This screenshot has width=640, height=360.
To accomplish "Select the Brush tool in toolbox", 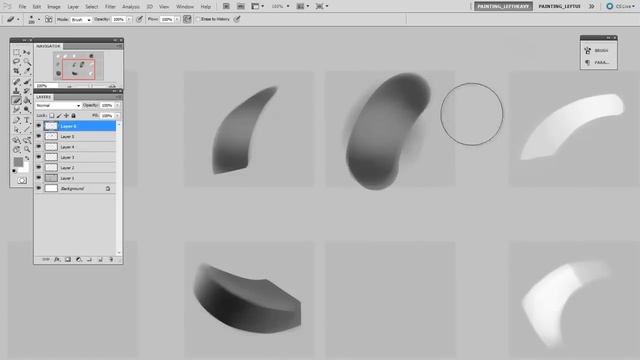I will 27,82.
